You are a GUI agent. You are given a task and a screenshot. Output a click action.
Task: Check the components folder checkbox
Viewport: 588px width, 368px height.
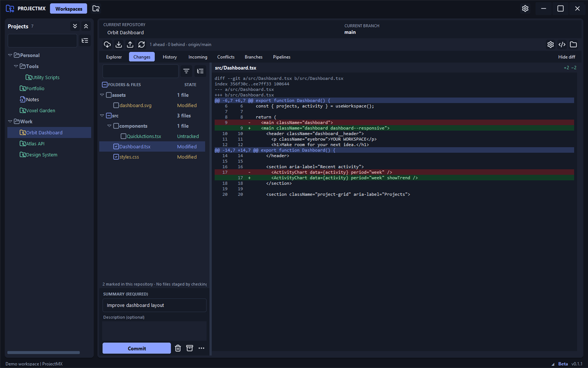116,126
